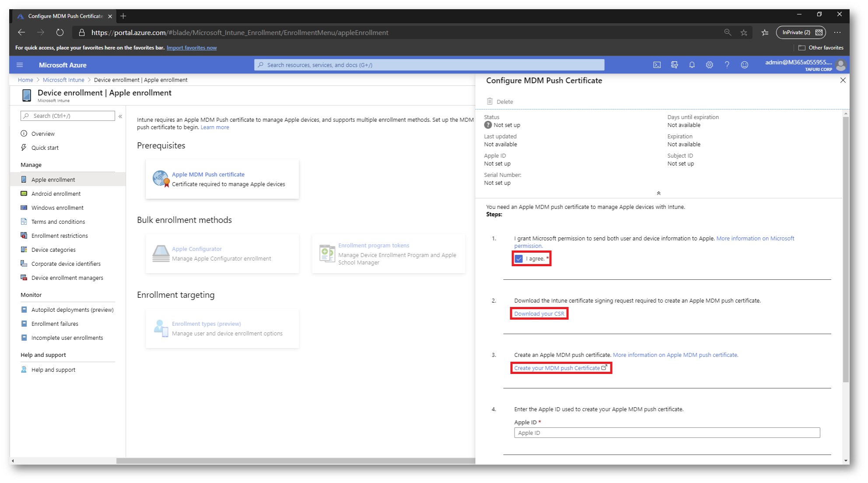Click the Device enrollment blade icon
This screenshot has width=868, height=483.
click(27, 95)
